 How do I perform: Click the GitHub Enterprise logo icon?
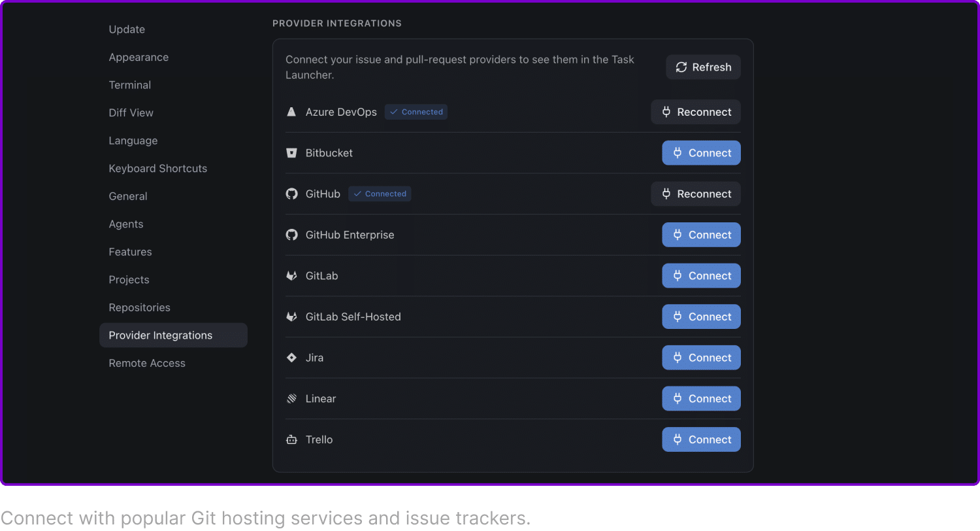[291, 235]
